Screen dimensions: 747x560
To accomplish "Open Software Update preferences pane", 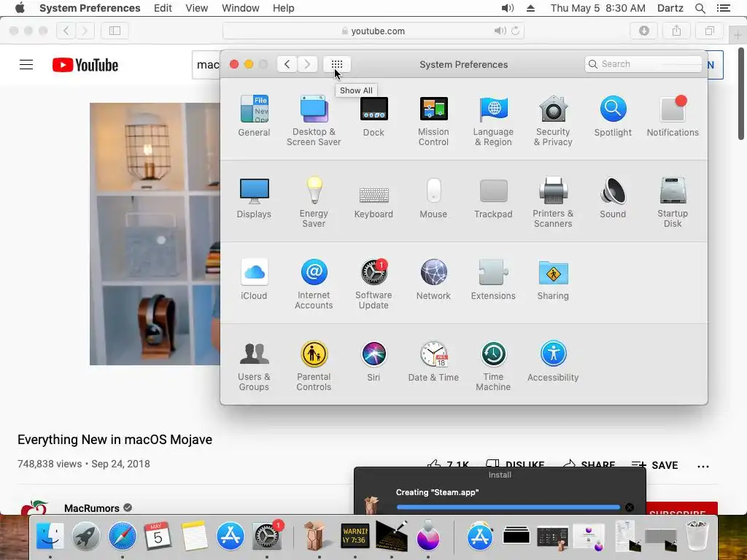I will [373, 284].
